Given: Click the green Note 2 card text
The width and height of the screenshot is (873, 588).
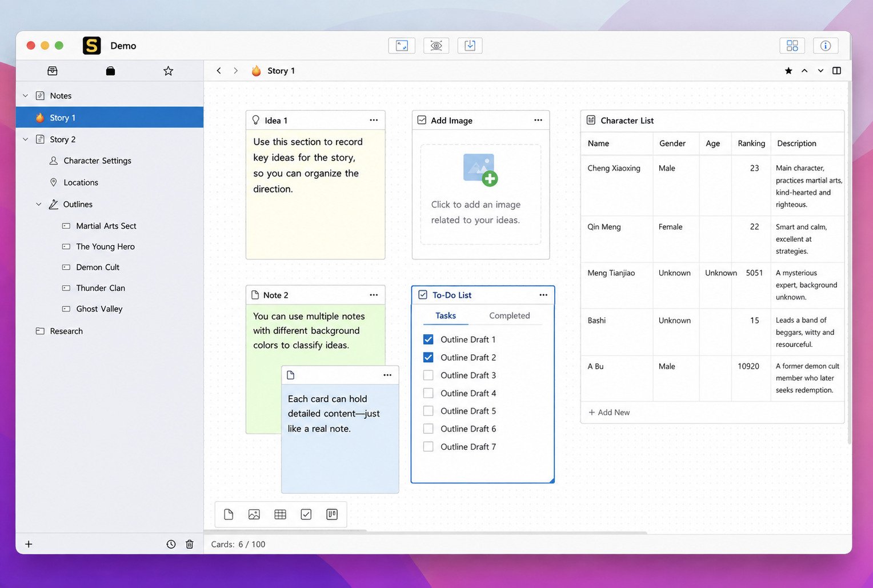Looking at the screenshot, I should (309, 331).
